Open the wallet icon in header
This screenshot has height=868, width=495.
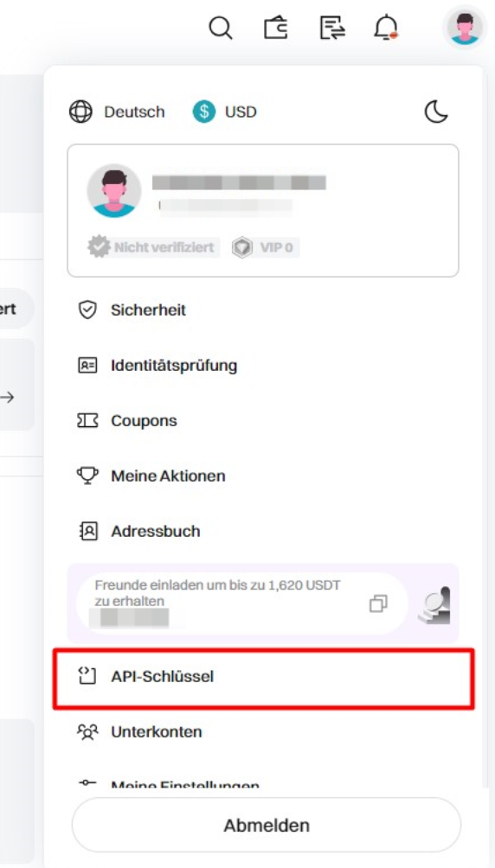coord(276,27)
